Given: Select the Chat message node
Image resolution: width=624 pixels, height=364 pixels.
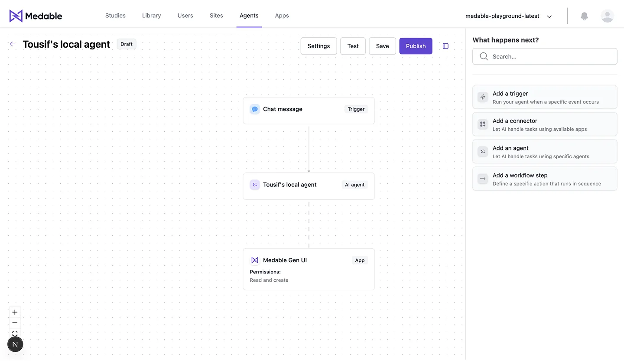Looking at the screenshot, I should (x=309, y=110).
